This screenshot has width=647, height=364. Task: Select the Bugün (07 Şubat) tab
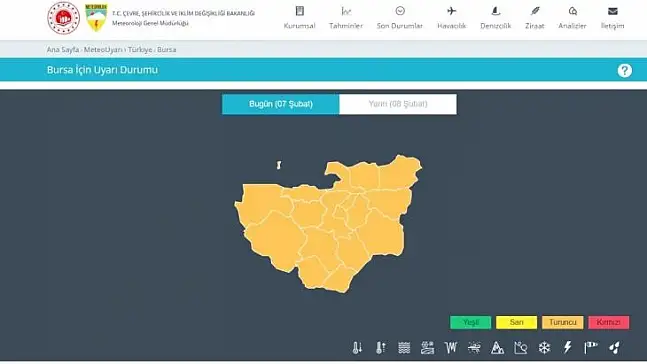pos(281,104)
